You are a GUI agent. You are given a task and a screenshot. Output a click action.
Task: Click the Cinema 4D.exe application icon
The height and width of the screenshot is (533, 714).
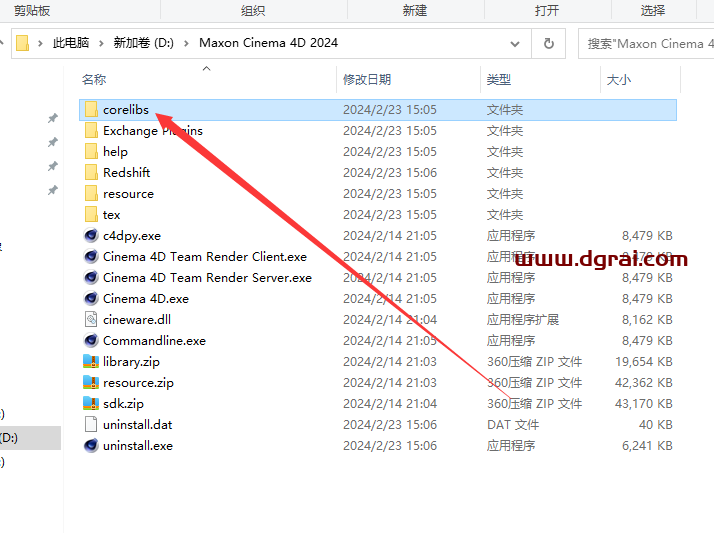[x=91, y=299]
